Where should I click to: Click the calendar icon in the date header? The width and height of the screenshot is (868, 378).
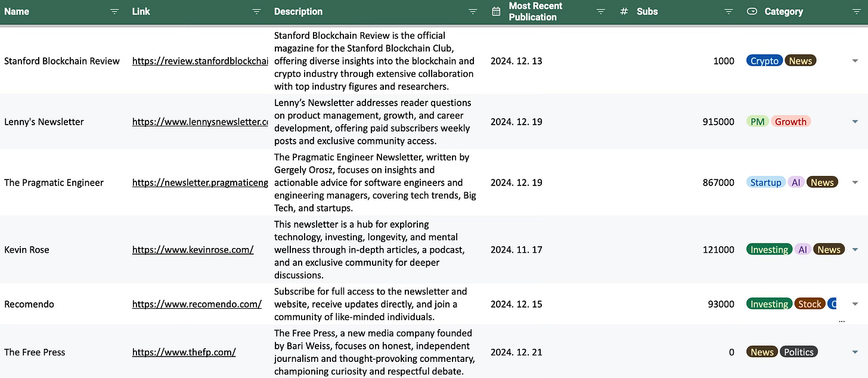(x=496, y=11)
